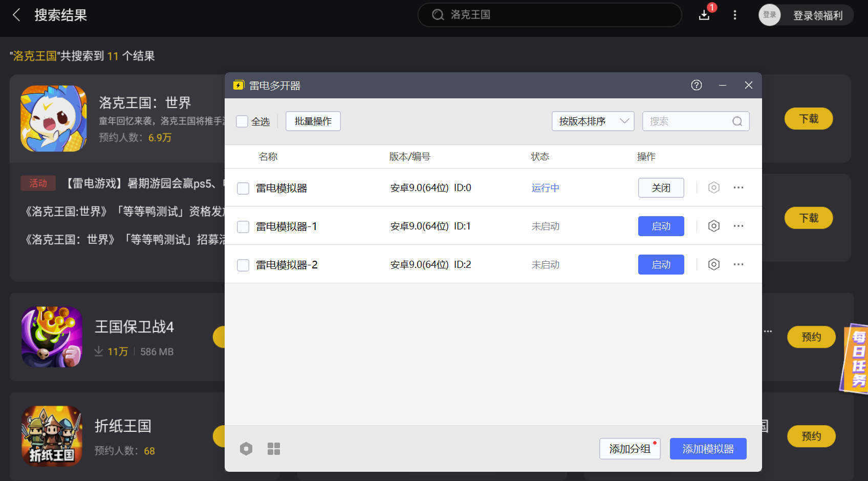Click the 版本/编号 column header
The height and width of the screenshot is (481, 868).
[410, 157]
